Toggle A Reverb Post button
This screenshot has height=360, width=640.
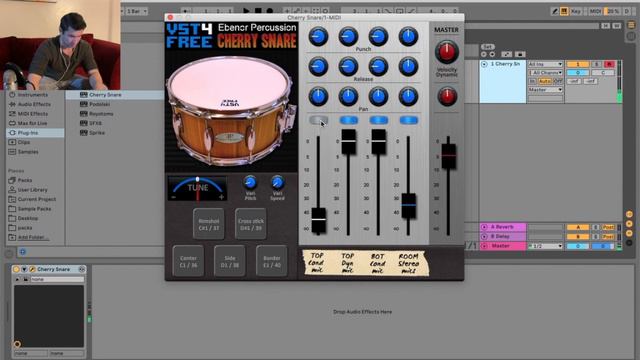click(x=608, y=227)
